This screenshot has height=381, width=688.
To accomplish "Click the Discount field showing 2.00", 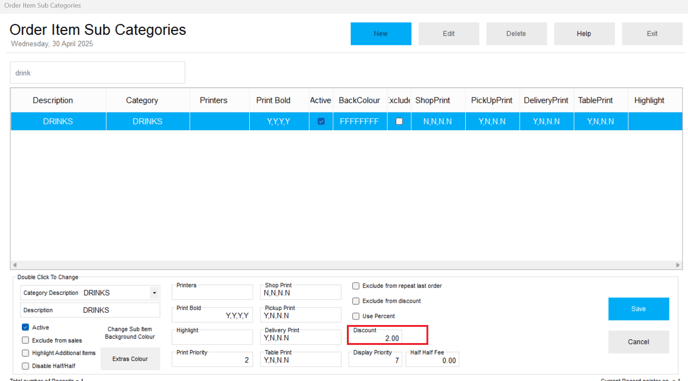I will point(375,337).
